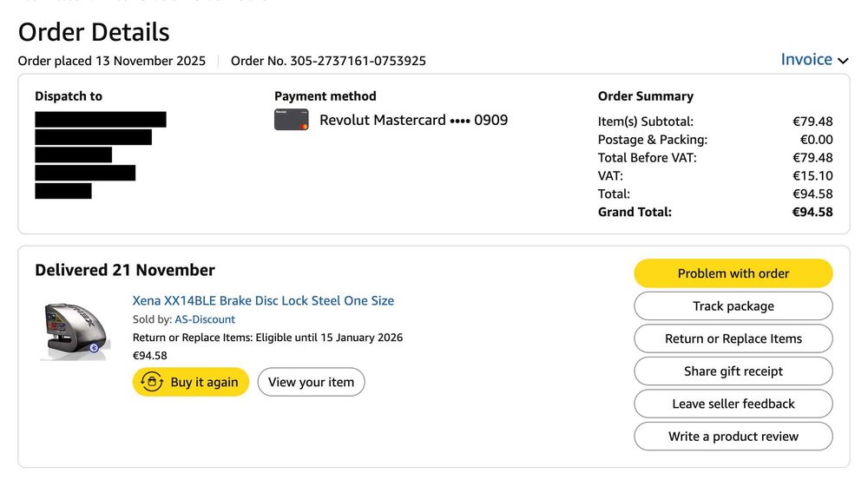The height and width of the screenshot is (486, 868).
Task: Click the Revolut Mastercard card icon
Action: tap(292, 120)
